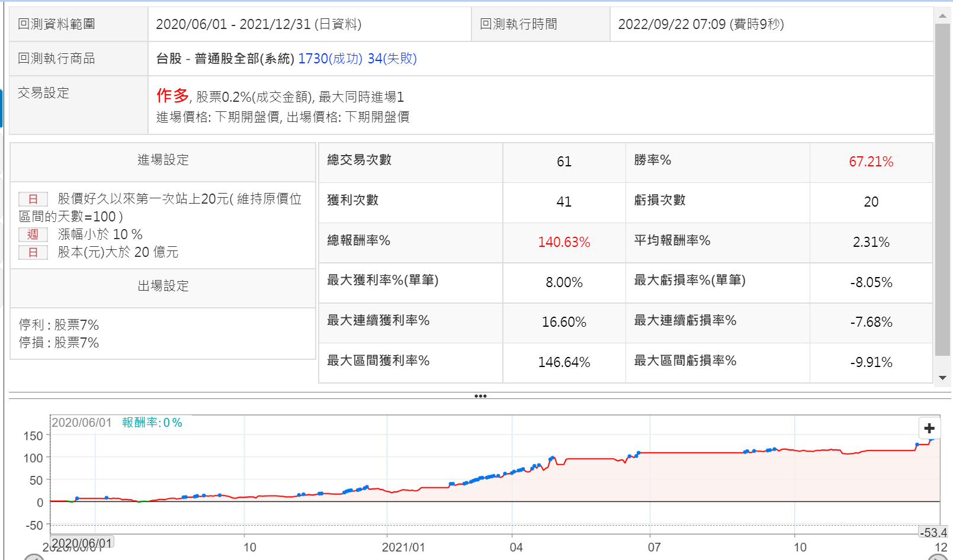
Task: Click the scrollbar down arrow
Action: pos(942,378)
